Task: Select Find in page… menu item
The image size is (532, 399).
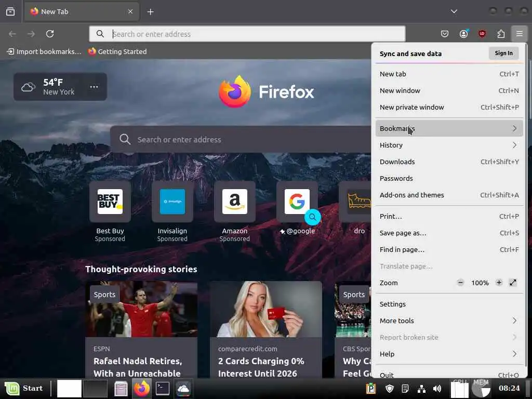Action: pyautogui.click(x=449, y=250)
